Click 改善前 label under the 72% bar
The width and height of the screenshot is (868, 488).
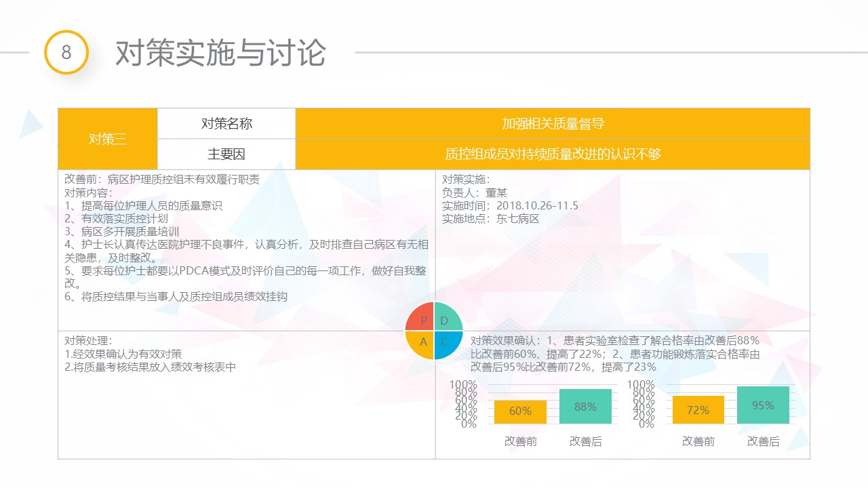click(x=698, y=441)
